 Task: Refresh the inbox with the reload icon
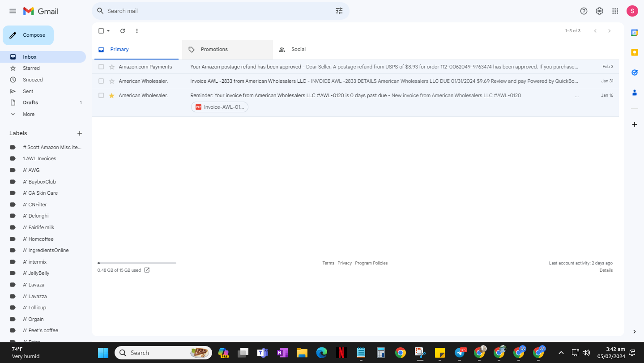(x=123, y=31)
